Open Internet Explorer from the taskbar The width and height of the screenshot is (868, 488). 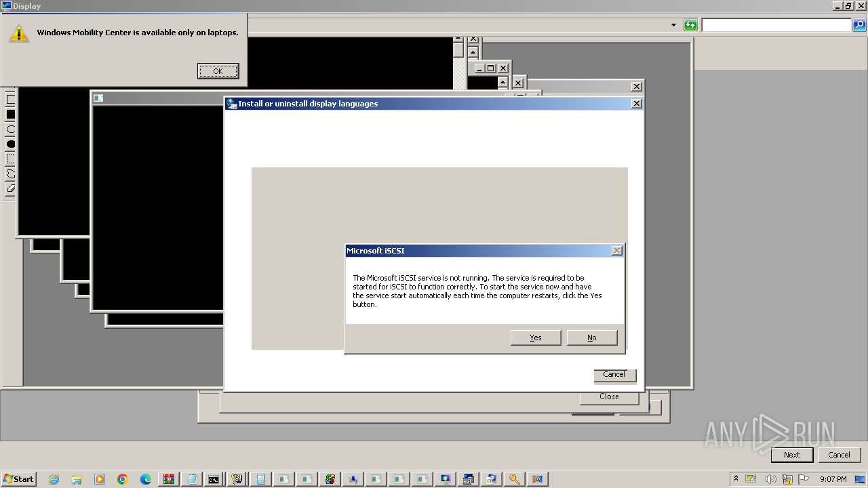[x=54, y=479]
